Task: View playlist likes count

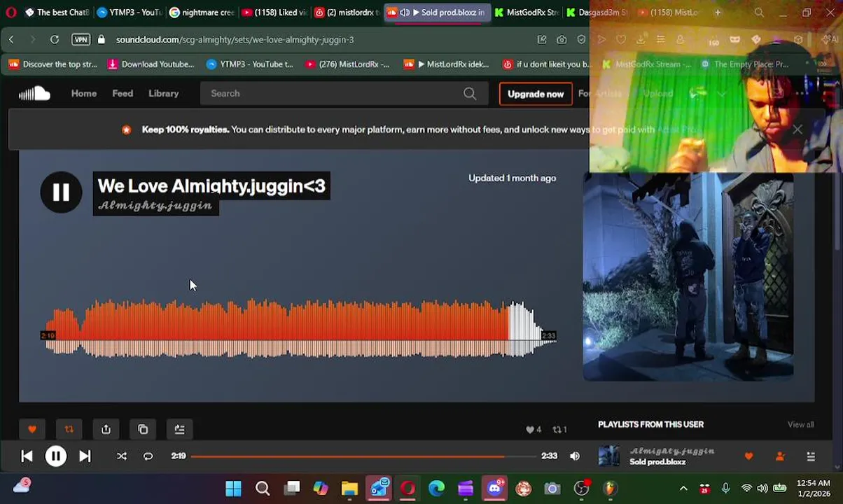Action: [534, 430]
